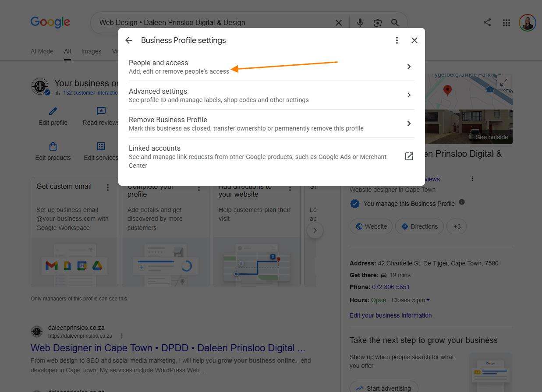Screen dimensions: 542x392
Task: Click Edit services list icon
Action: (101, 146)
